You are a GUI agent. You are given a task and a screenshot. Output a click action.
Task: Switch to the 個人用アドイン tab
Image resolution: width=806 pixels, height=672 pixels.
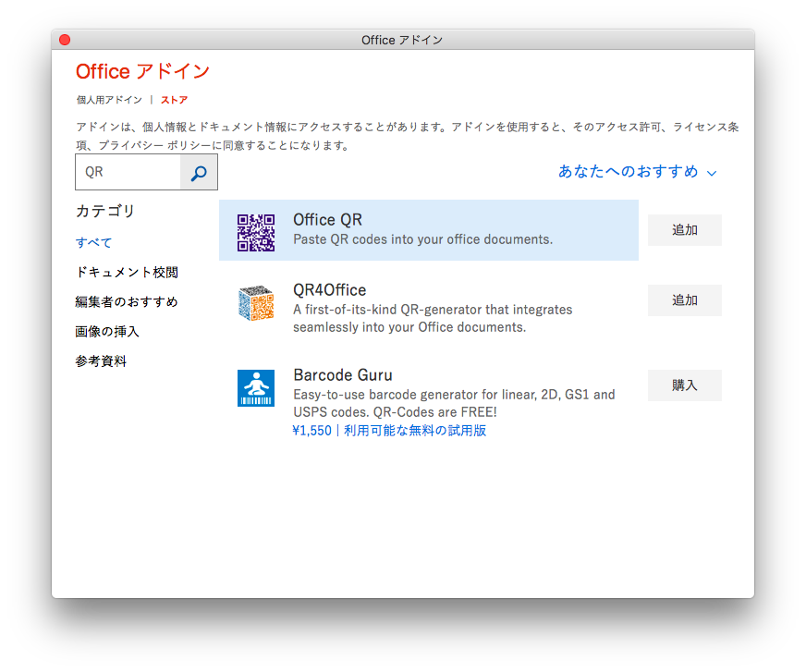pos(109,100)
